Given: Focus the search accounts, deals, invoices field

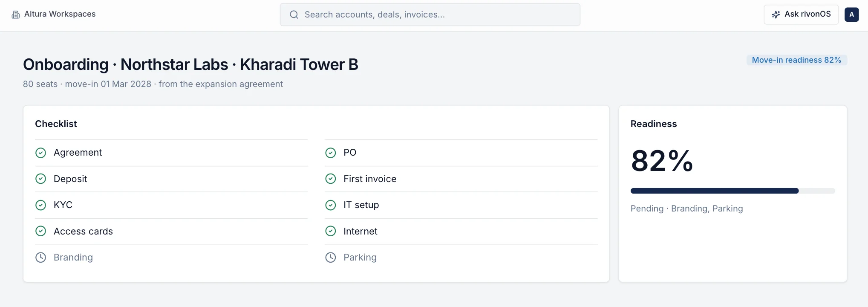Looking at the screenshot, I should click(x=430, y=14).
